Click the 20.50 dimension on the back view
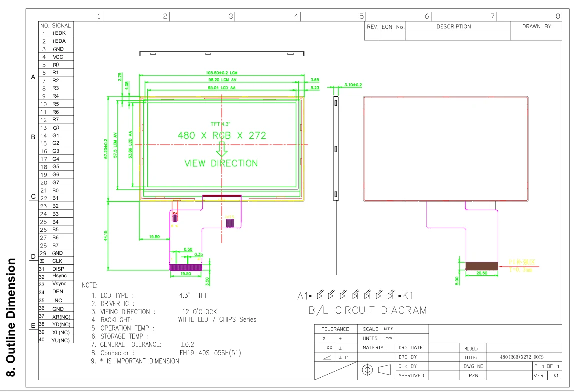574x392 pixels. tap(481, 273)
